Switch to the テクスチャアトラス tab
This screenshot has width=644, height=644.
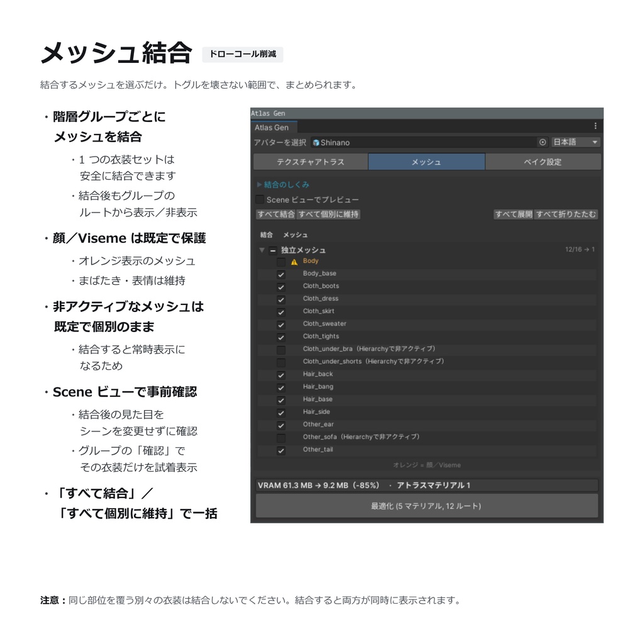311,162
